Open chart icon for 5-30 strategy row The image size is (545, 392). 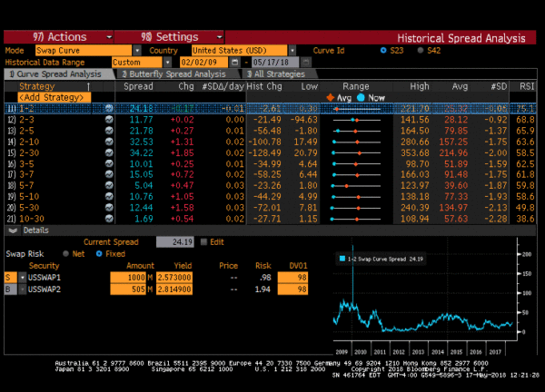tap(109, 208)
